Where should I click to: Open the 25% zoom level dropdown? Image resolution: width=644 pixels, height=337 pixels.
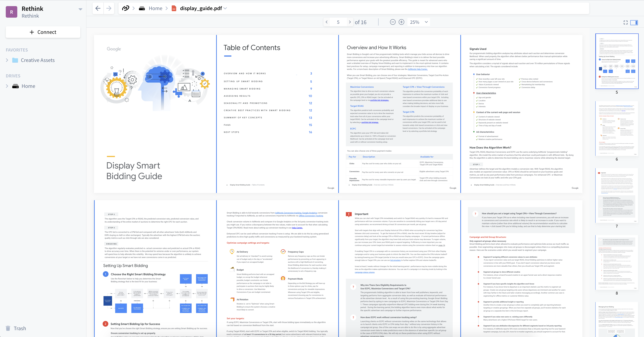419,22
